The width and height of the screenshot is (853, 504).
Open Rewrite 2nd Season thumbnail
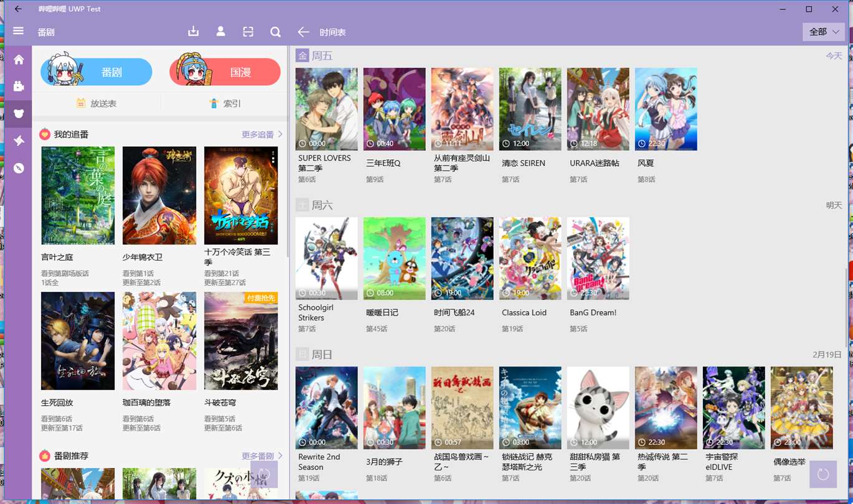point(327,408)
